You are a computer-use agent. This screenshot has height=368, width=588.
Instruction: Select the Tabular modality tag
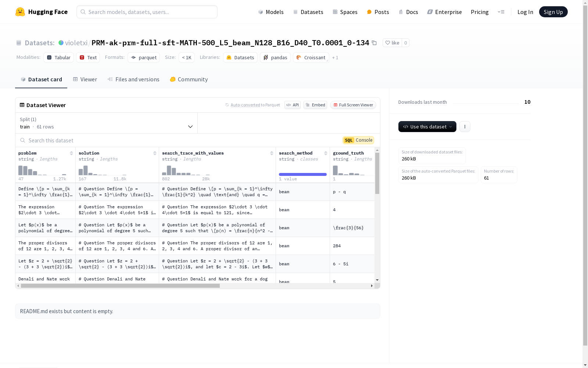[x=59, y=57]
